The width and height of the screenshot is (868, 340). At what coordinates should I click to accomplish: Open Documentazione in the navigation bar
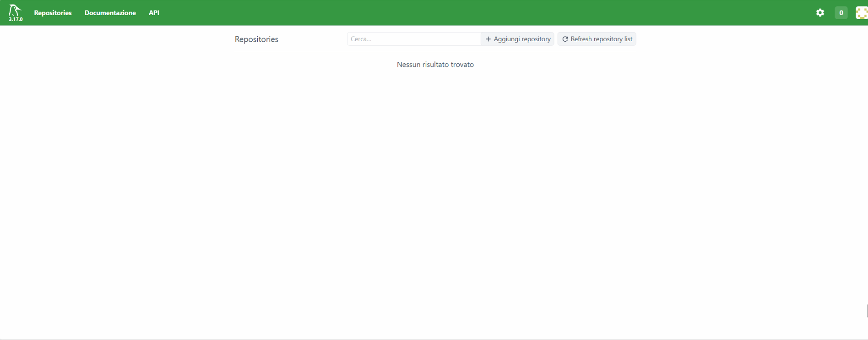(110, 13)
